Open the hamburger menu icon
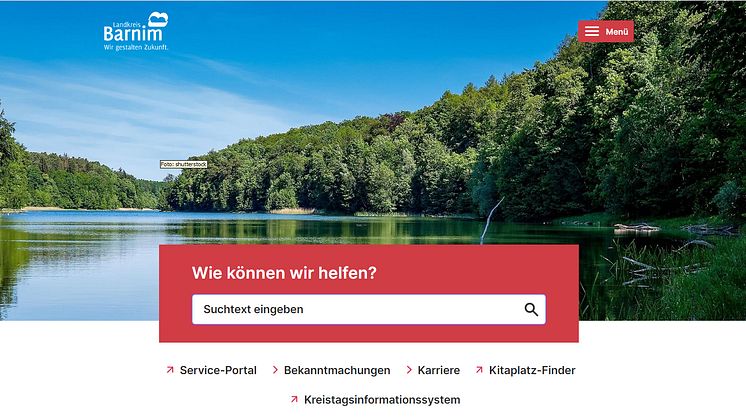The height and width of the screenshot is (420, 746). (591, 31)
